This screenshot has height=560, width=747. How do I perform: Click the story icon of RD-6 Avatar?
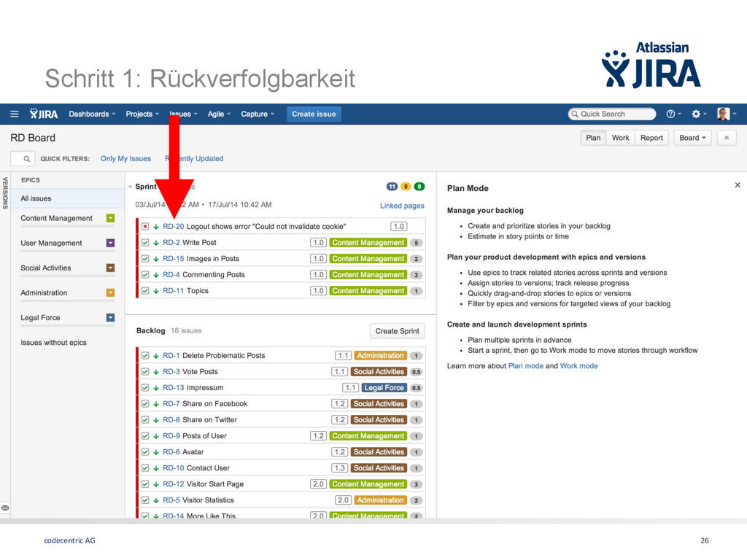coord(145,452)
